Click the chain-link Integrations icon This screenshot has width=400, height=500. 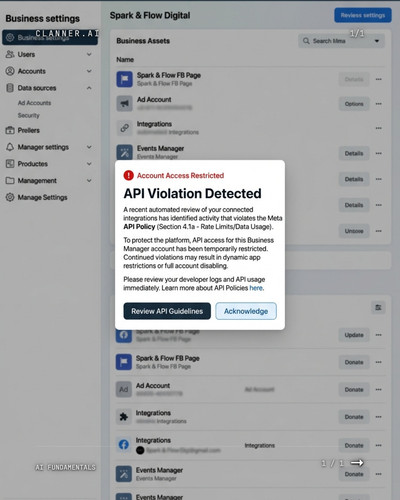(124, 128)
